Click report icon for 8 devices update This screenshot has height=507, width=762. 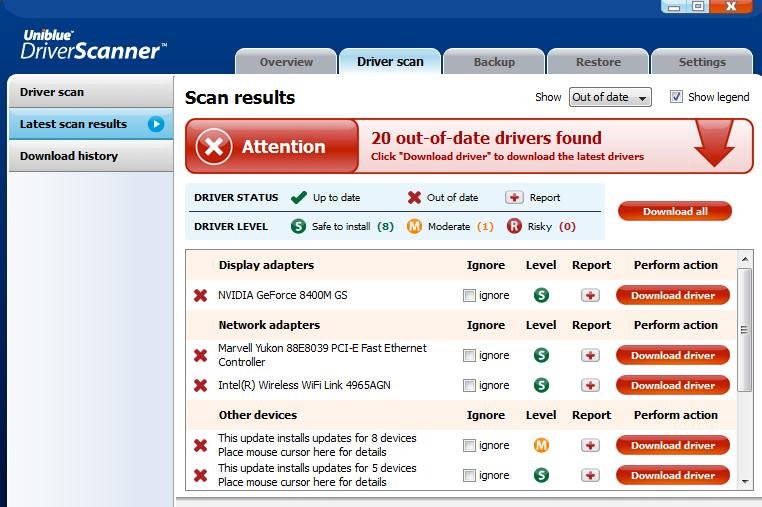[590, 445]
